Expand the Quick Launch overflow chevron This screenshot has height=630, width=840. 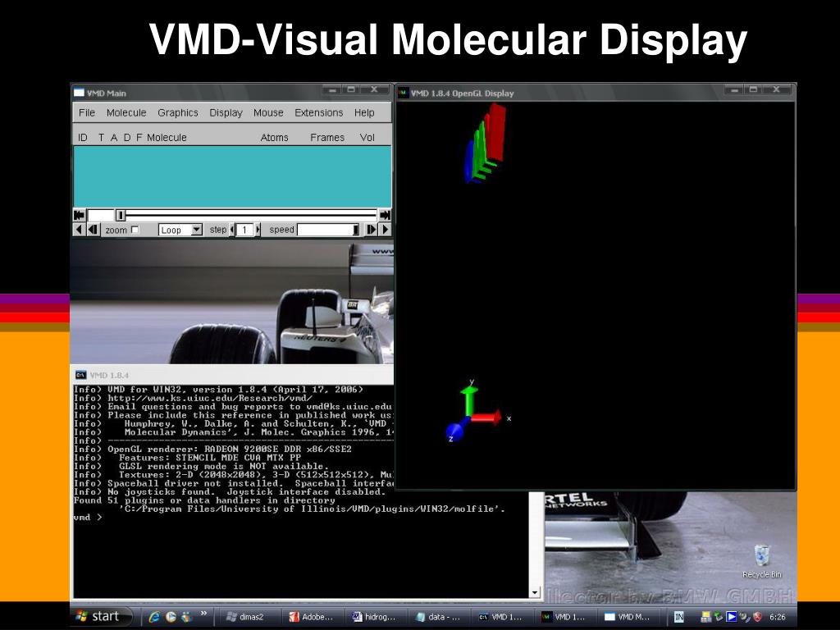203,614
